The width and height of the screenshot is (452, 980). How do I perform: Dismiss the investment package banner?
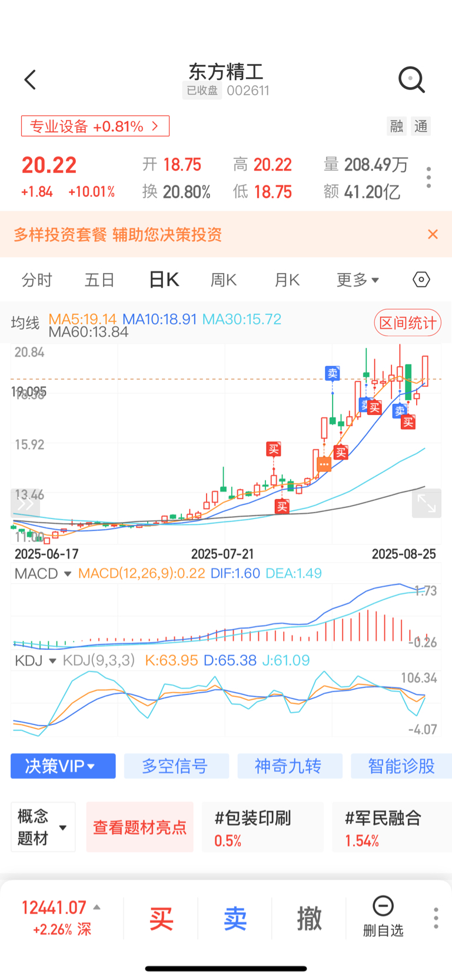[x=433, y=234]
